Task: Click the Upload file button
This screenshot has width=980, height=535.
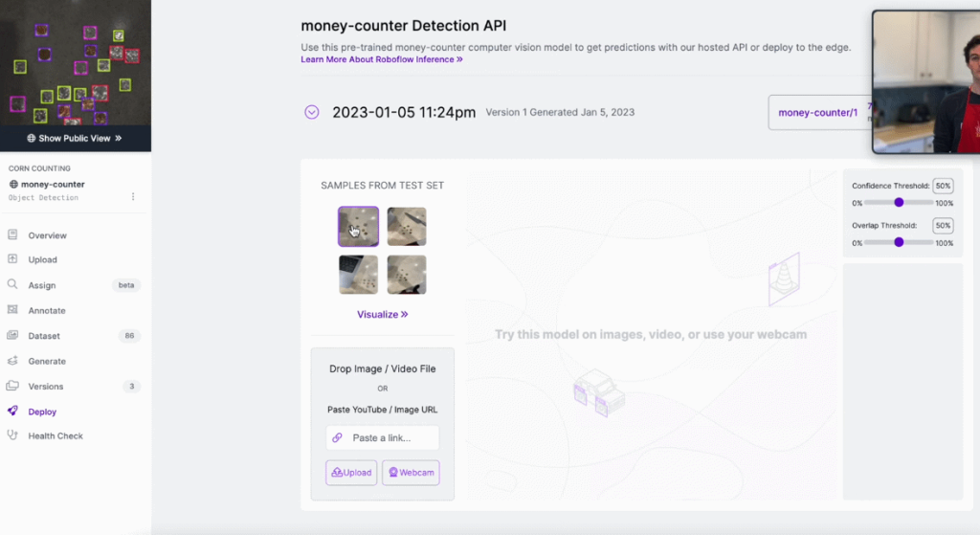Action: point(351,473)
